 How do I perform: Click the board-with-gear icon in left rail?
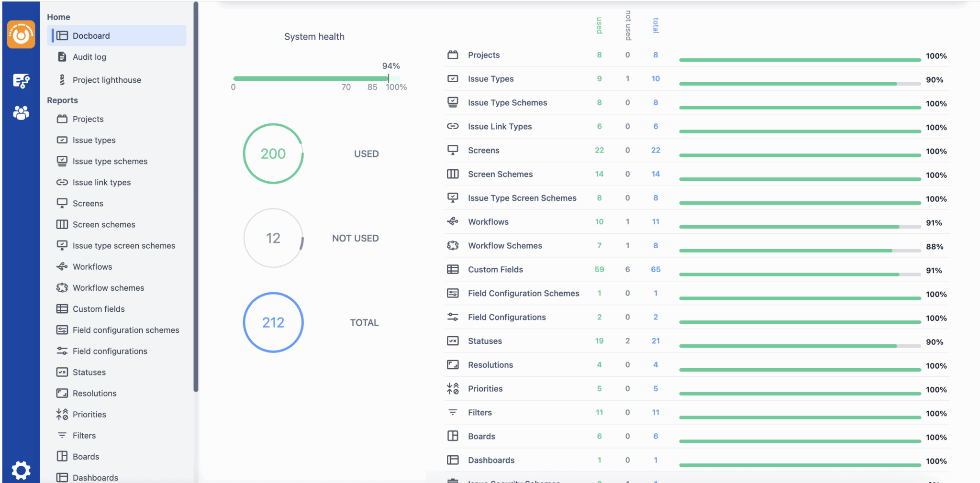click(21, 81)
